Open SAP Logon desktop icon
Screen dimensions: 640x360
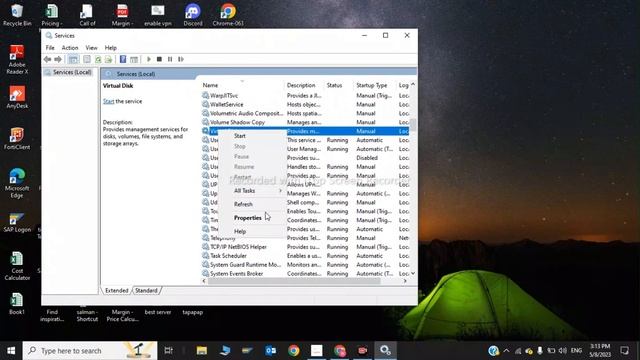click(x=17, y=223)
